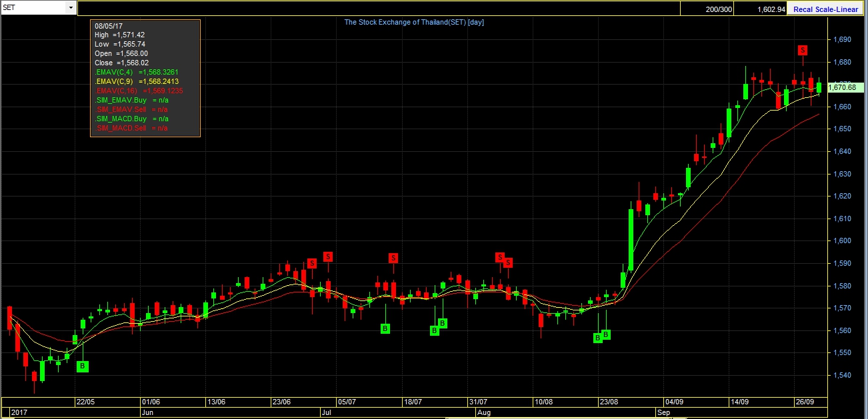Select the EMAV(C,16) red legend entry

click(x=139, y=91)
